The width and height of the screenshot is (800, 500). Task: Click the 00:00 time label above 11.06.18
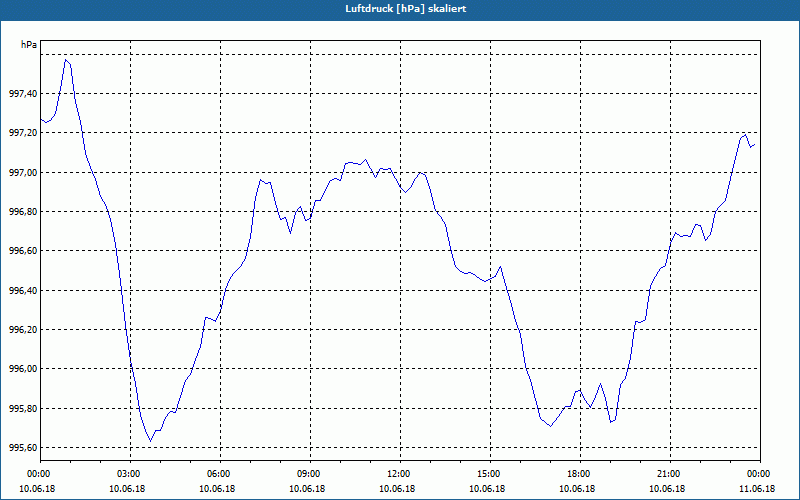tap(758, 474)
